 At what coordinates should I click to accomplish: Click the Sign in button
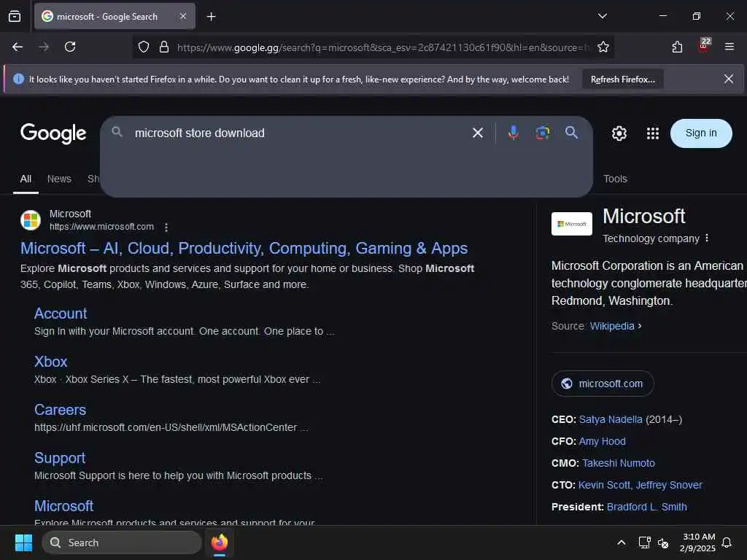coord(701,133)
